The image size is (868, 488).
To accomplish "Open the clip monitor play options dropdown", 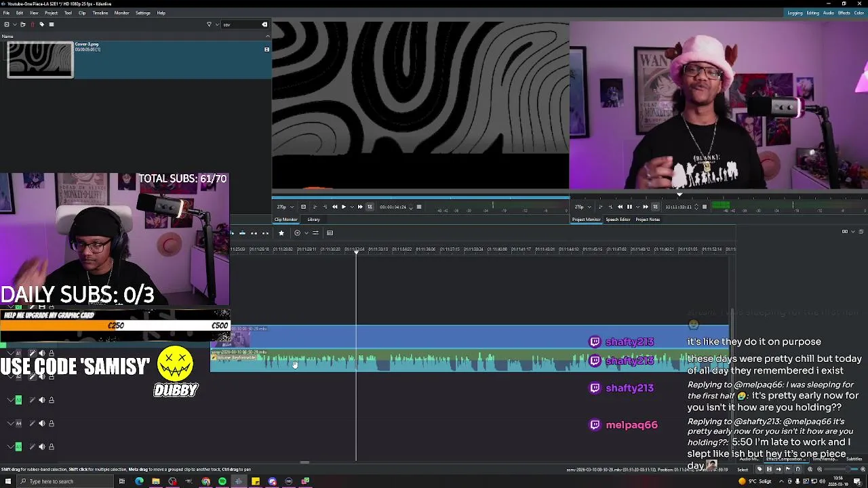I will (x=352, y=207).
